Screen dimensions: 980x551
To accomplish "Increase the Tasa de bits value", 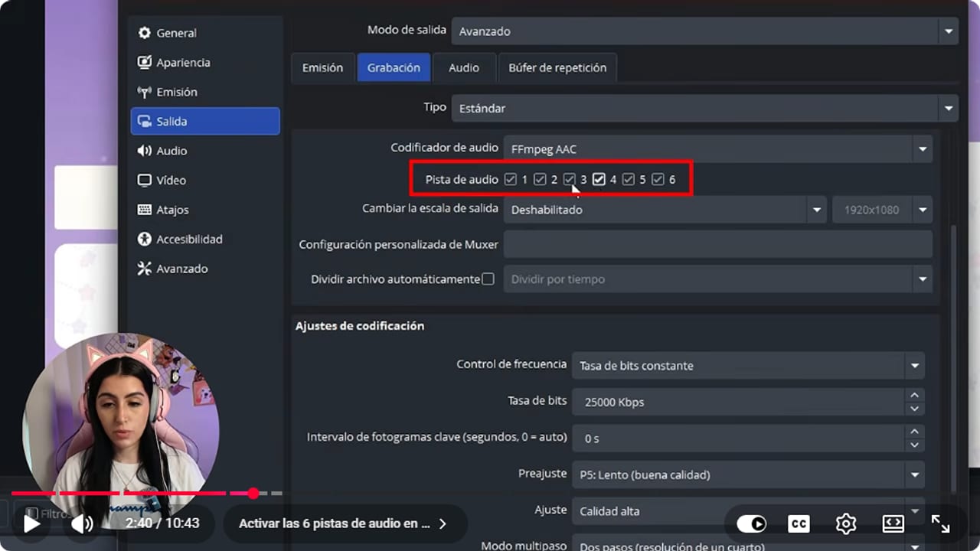I will click(914, 395).
